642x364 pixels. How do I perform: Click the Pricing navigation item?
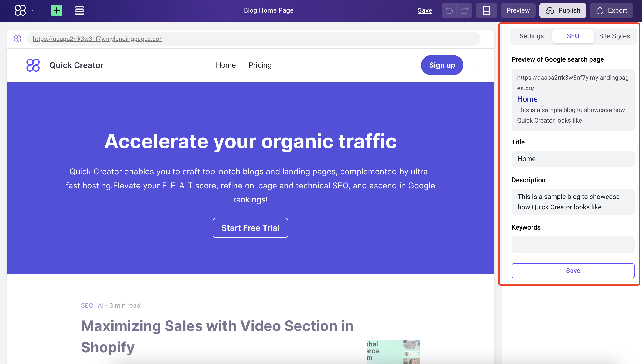tap(260, 65)
